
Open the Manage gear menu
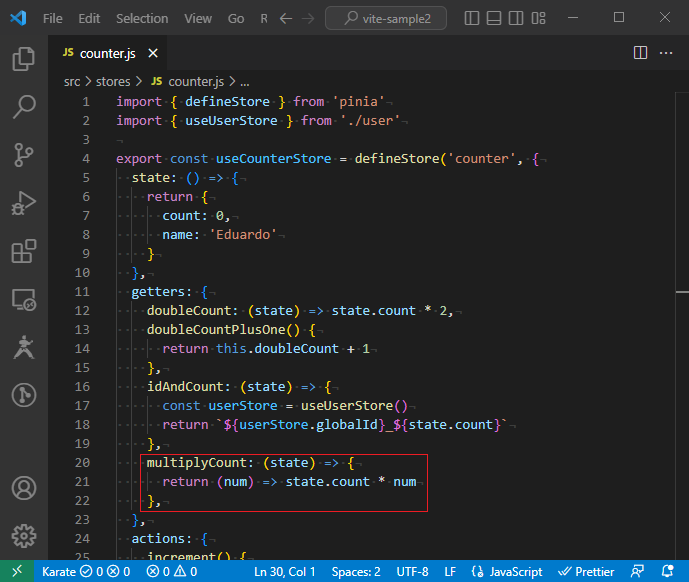point(24,536)
